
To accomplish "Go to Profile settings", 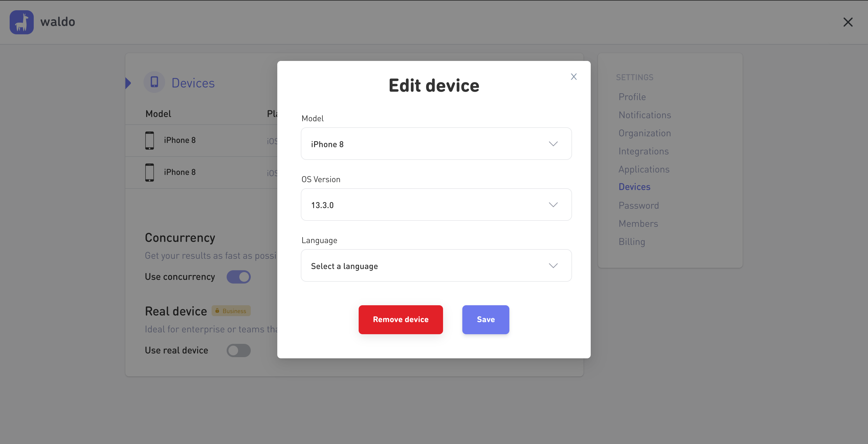I will click(632, 97).
